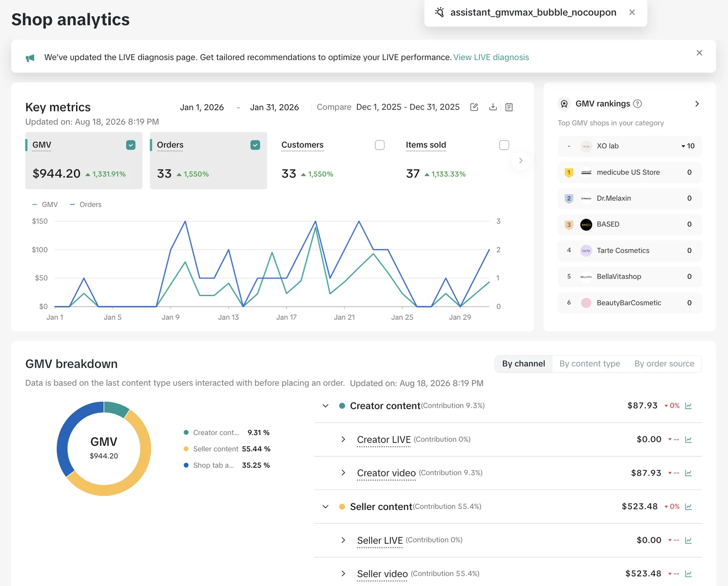Open trend chart for Creator content row
The image size is (728, 586).
[x=688, y=406]
